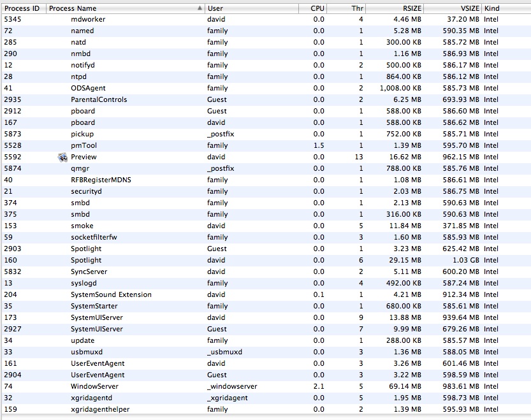Click the 1,008.00 KB RSIZE value
Viewport: 531px width, 420px height.
pyautogui.click(x=400, y=88)
